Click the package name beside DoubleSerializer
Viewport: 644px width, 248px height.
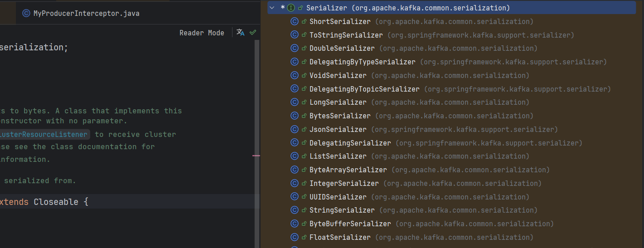click(x=458, y=48)
